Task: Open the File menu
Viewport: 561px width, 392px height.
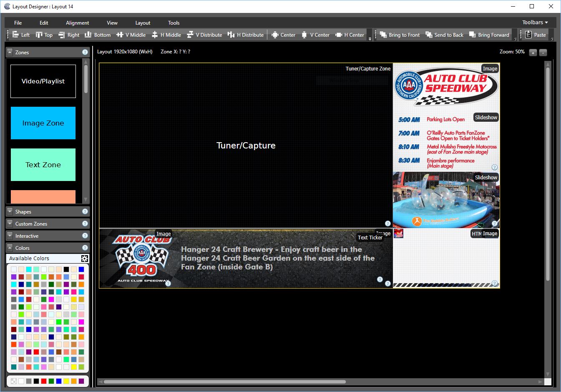Action: 18,23
